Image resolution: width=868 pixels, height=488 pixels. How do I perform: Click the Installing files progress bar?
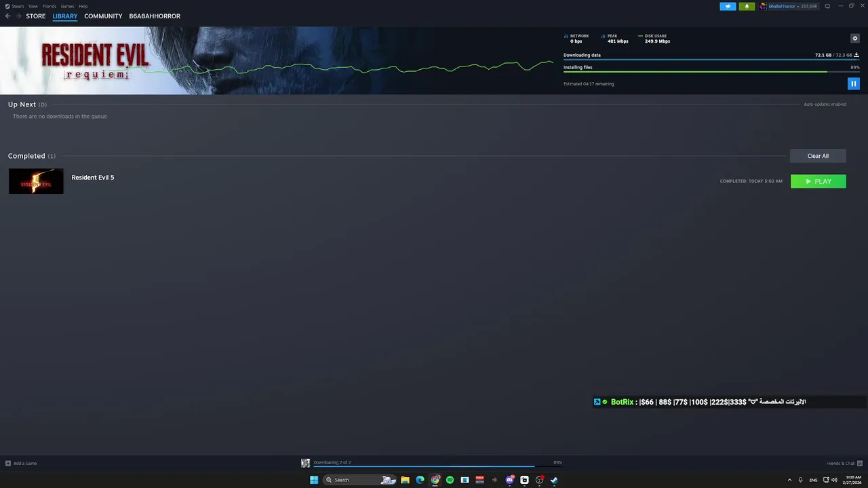711,72
